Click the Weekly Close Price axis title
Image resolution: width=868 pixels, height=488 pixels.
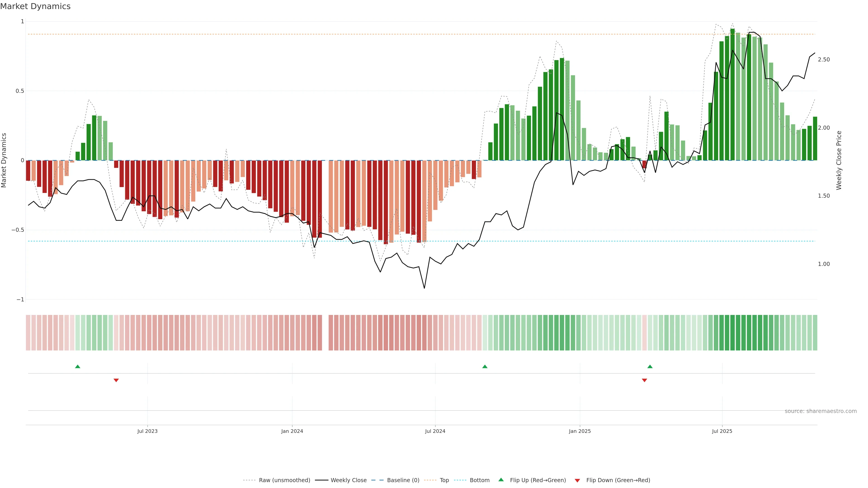point(839,160)
